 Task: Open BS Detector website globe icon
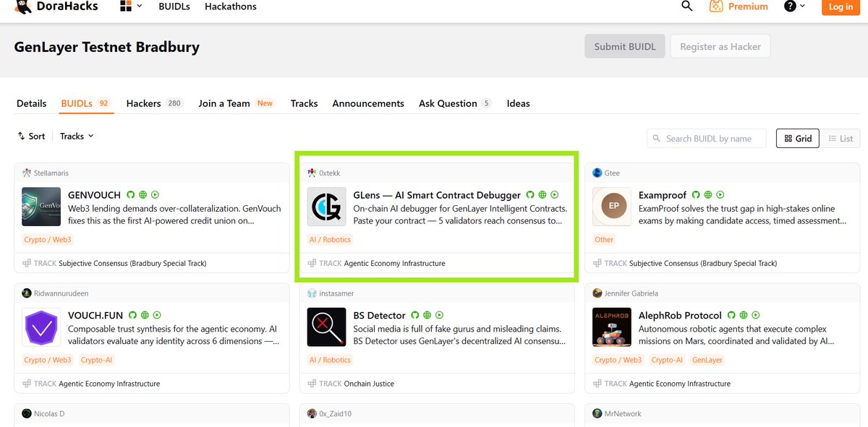427,315
